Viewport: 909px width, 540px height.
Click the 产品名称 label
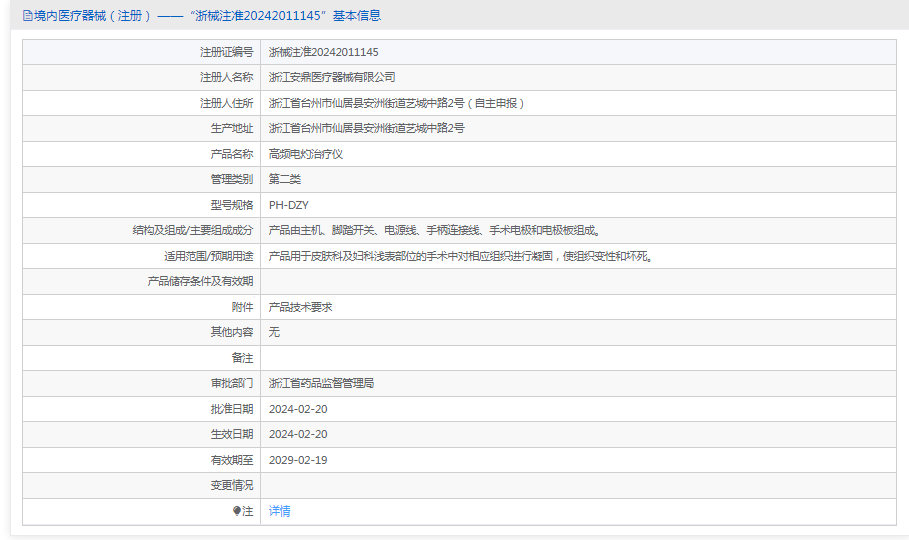[x=232, y=154]
